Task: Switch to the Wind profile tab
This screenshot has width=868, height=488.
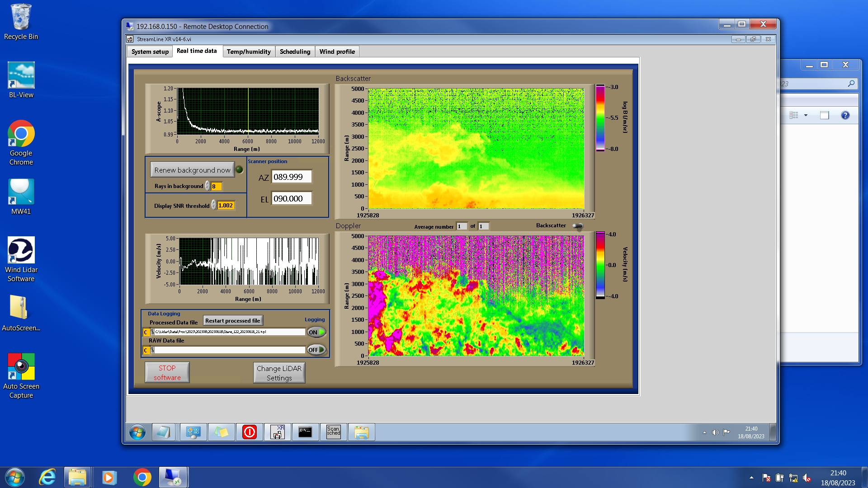Action: (337, 52)
